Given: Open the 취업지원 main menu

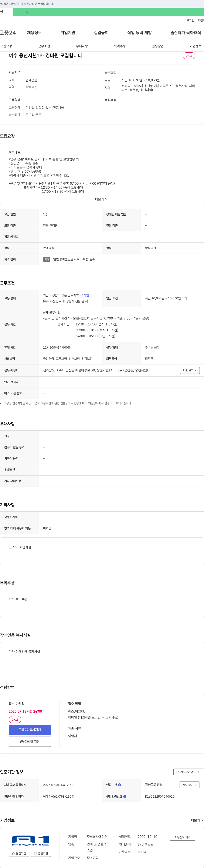Looking at the screenshot, I should coord(68,33).
